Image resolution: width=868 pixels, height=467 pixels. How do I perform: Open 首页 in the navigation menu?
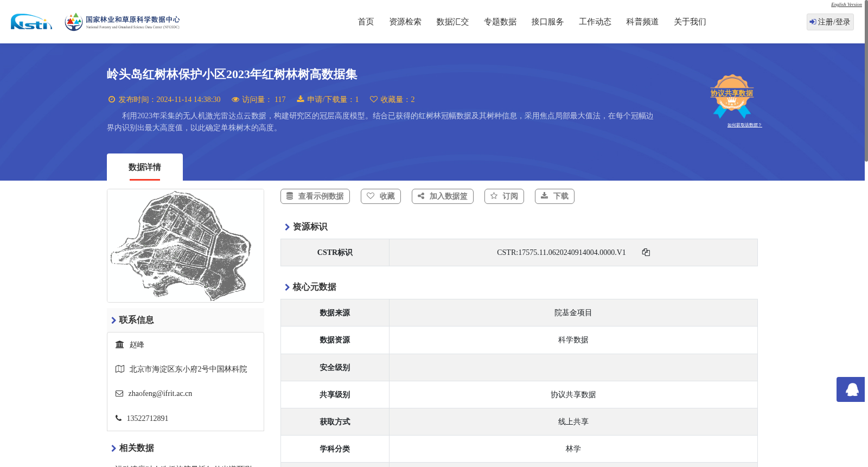pyautogui.click(x=366, y=22)
